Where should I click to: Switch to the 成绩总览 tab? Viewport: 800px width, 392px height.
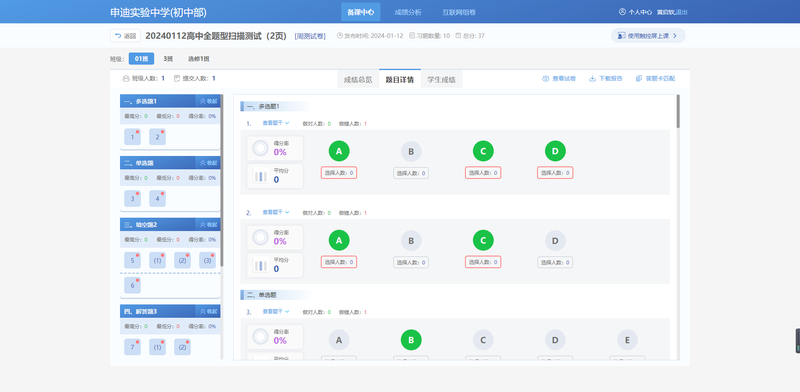point(358,80)
